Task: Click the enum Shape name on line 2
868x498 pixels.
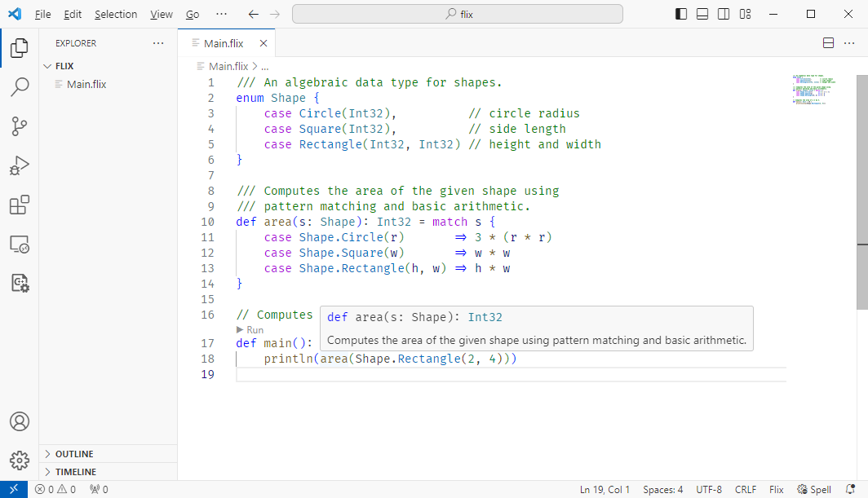Action: tap(288, 98)
